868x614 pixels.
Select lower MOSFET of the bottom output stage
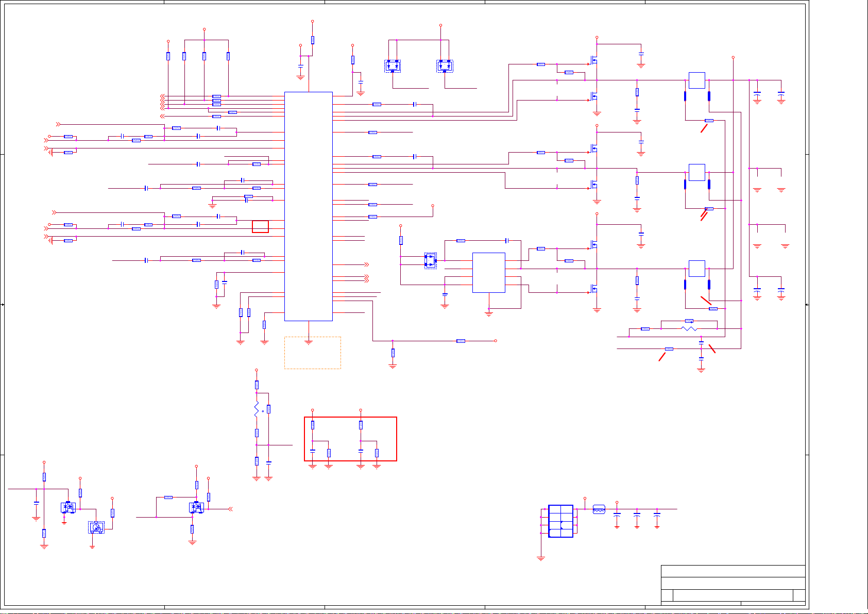594,289
